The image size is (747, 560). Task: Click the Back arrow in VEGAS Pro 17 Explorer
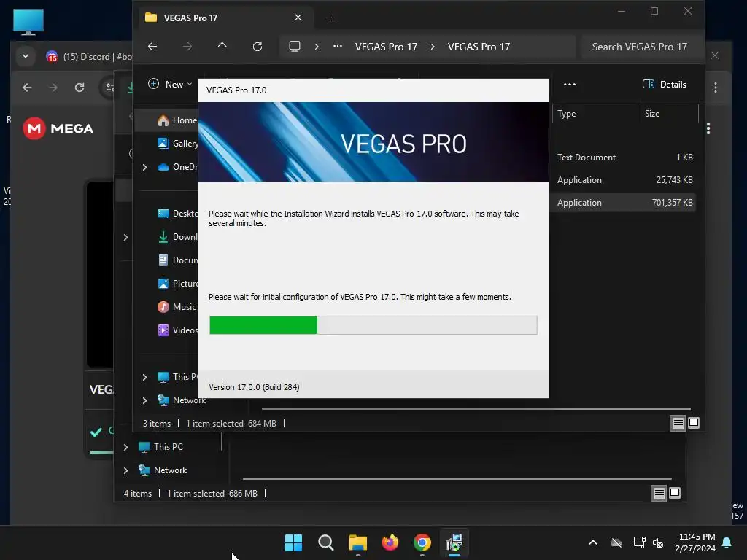[152, 46]
